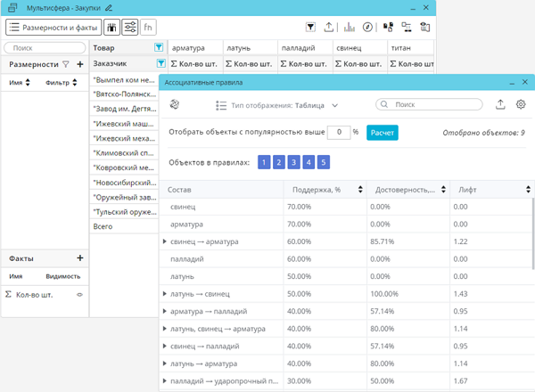This screenshot has width=535, height=392.
Task: Click the fn formula button
Action: coord(148,27)
